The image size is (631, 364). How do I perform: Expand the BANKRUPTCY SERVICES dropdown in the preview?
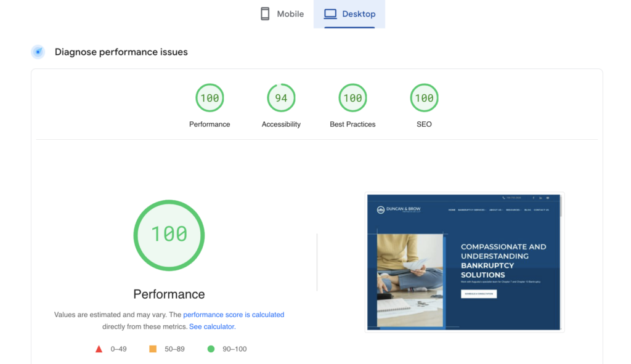pos(472,210)
